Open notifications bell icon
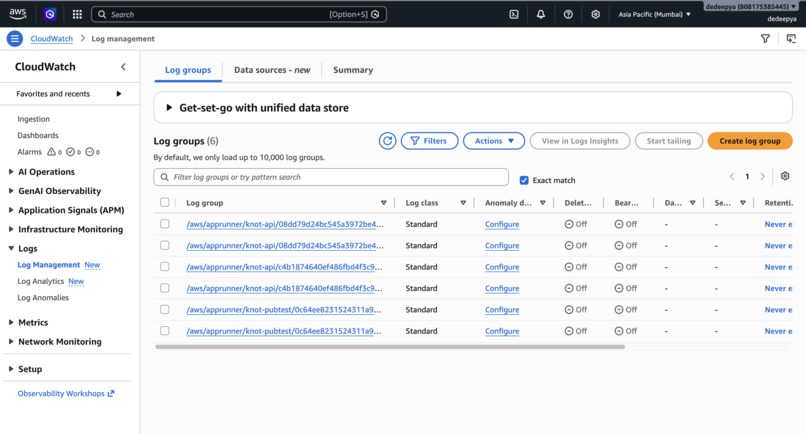 [541, 14]
